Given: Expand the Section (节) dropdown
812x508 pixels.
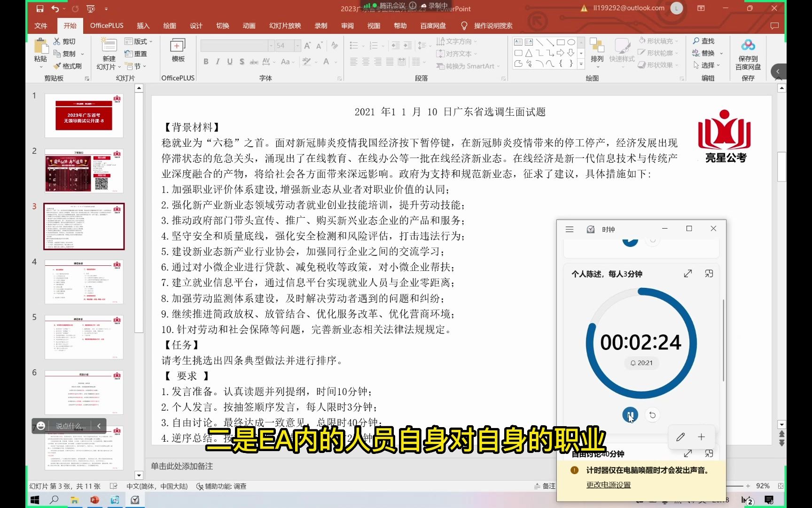Looking at the screenshot, I should (x=136, y=66).
